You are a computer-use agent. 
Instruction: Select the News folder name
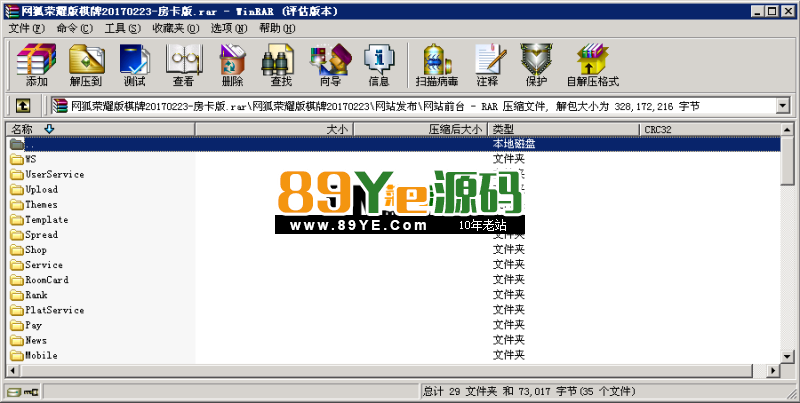pos(36,340)
